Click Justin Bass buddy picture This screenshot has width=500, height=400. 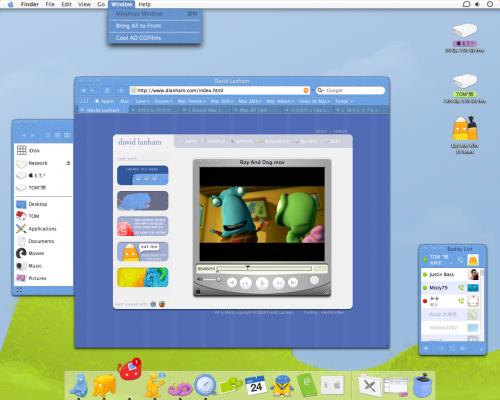[473, 274]
